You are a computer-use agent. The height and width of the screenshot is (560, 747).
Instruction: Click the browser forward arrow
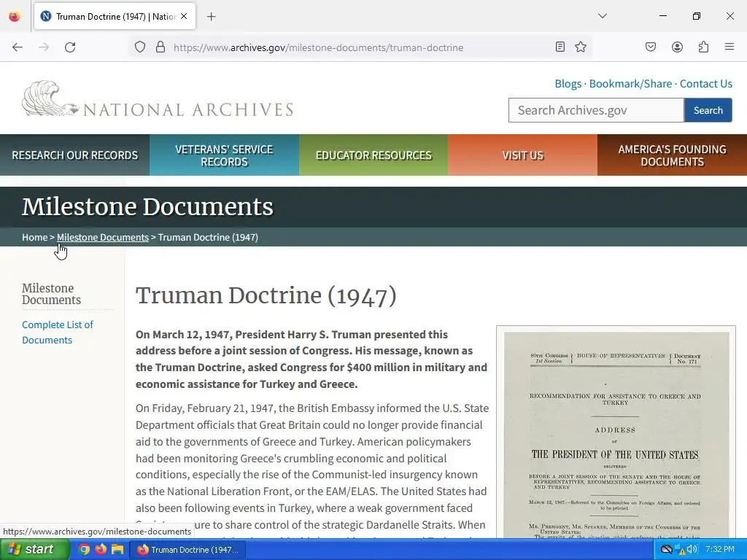pyautogui.click(x=44, y=47)
